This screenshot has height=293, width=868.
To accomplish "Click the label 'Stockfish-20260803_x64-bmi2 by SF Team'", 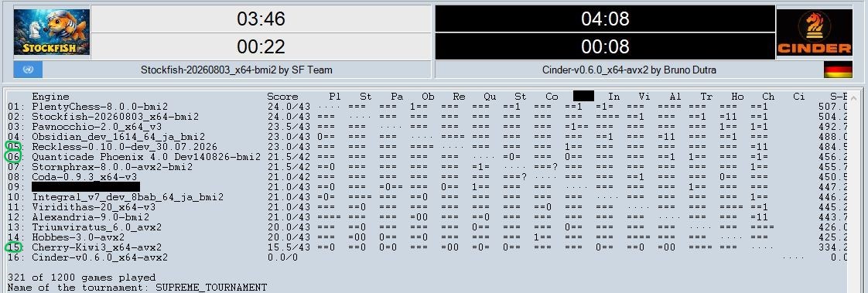I will [x=237, y=70].
